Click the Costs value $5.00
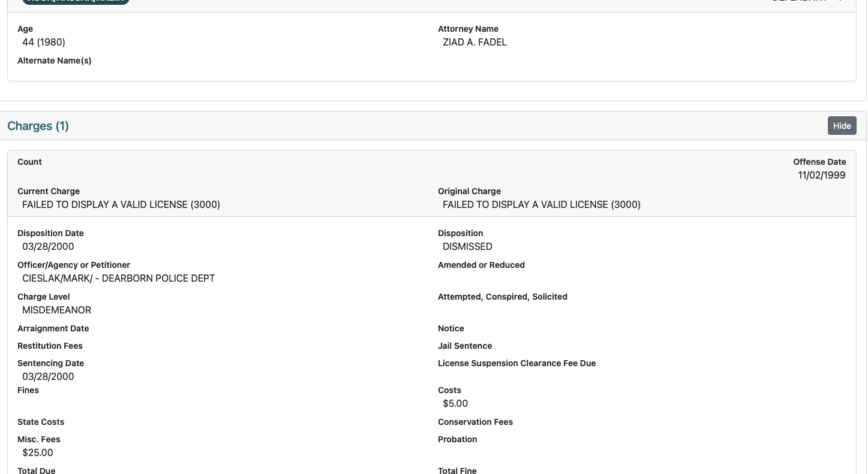Image resolution: width=868 pixels, height=474 pixels. [455, 403]
